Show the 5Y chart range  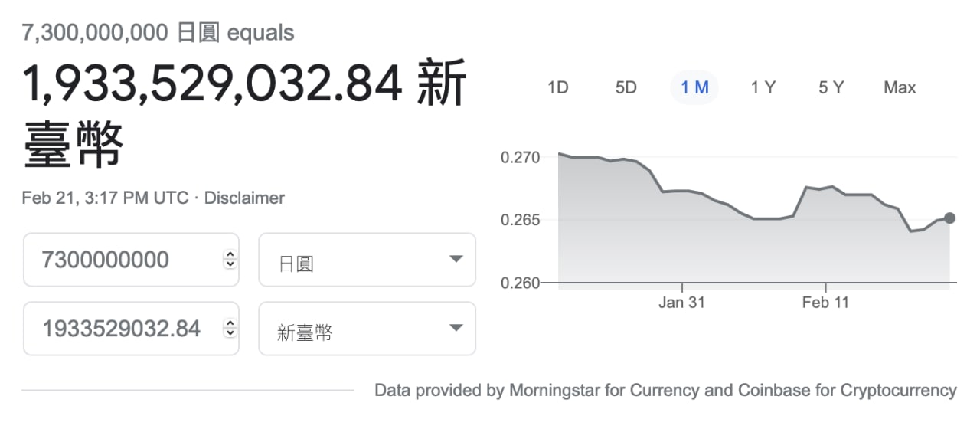click(831, 87)
